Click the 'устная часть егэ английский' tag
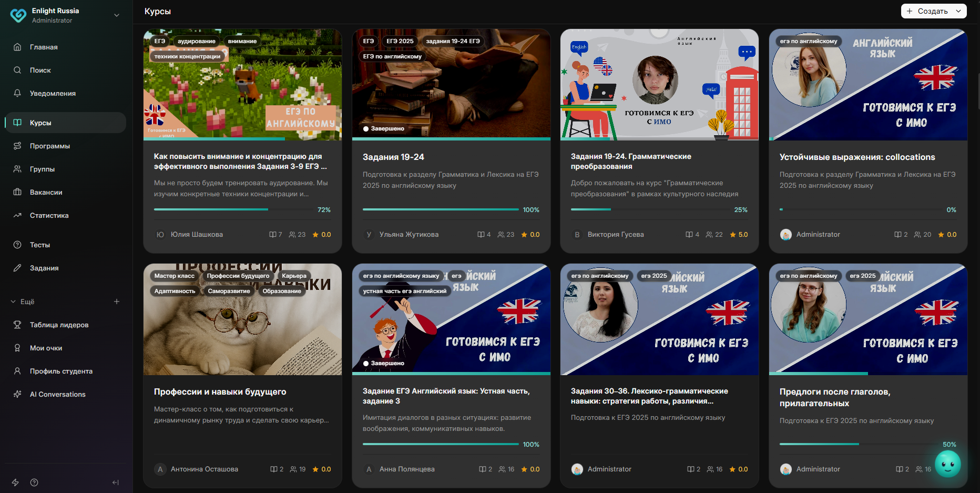 (405, 291)
